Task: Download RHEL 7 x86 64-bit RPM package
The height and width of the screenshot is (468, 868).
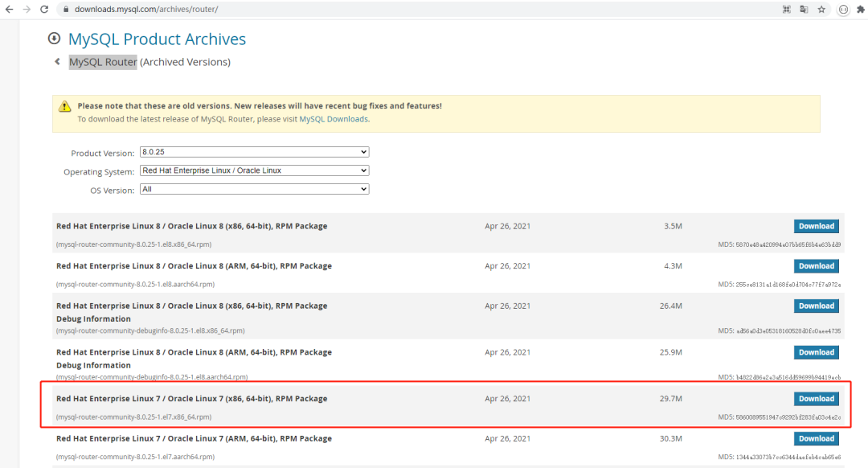Action: pos(816,399)
